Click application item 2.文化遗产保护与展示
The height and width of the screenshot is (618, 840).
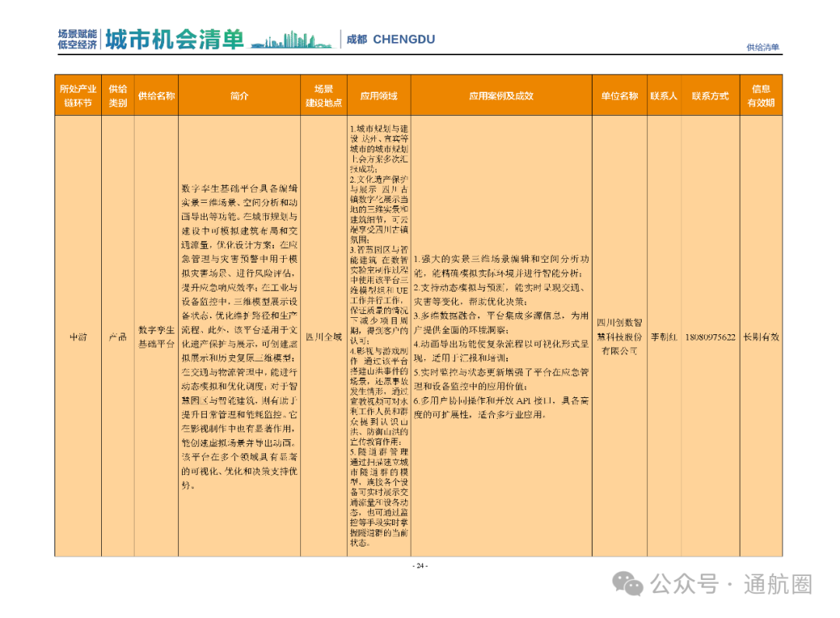pos(379,209)
